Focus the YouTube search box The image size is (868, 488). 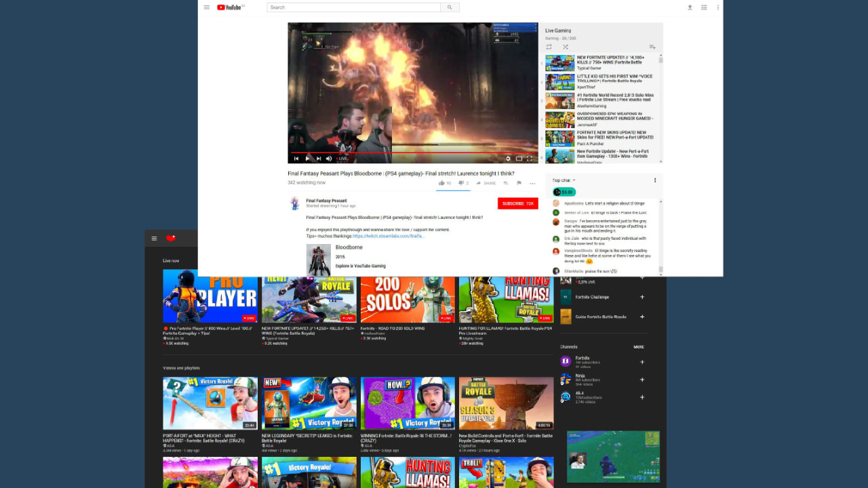click(x=354, y=7)
